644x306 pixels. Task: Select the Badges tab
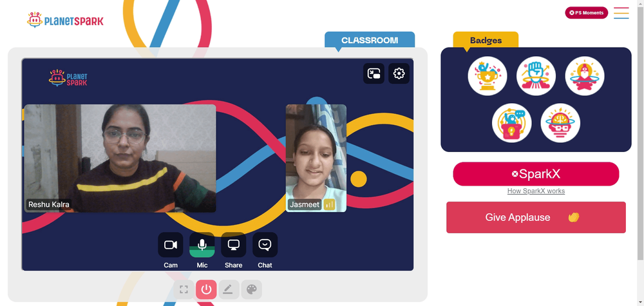point(486,40)
